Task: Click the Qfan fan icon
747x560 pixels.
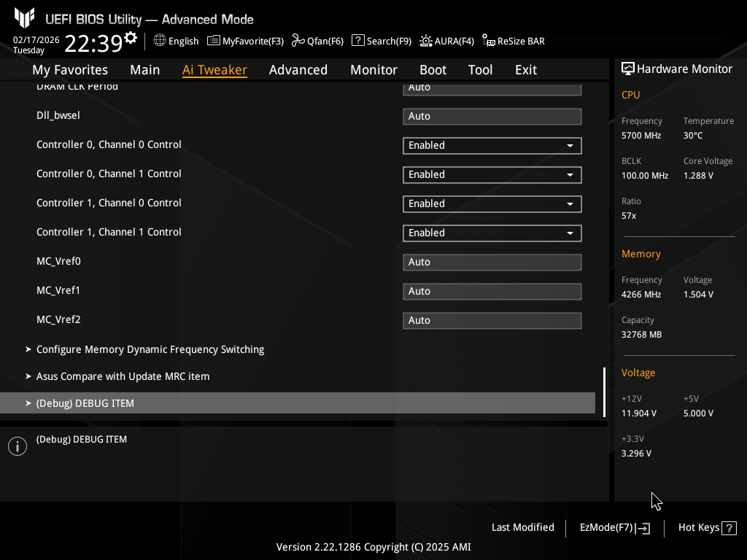Action: click(298, 41)
